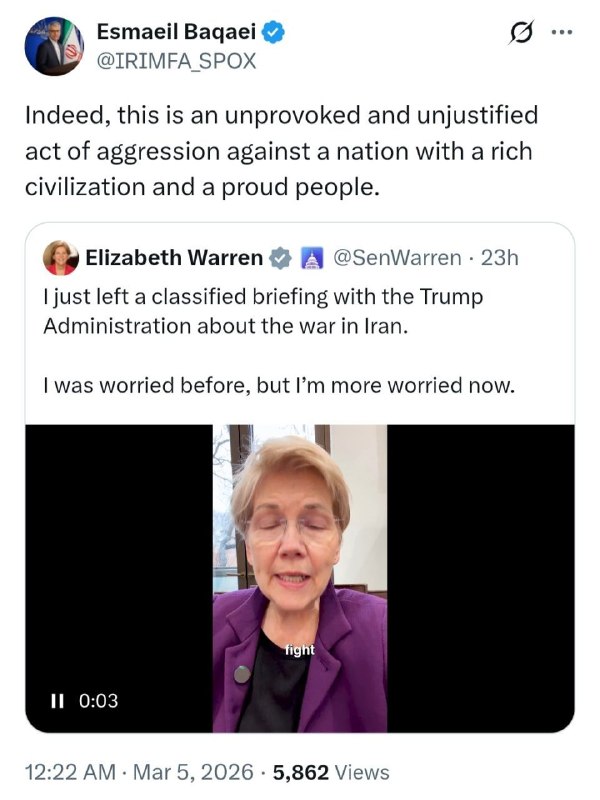Open the Elizabeth Warren name in quoted post
Viewport: 600px width, 800px height.
[x=176, y=258]
